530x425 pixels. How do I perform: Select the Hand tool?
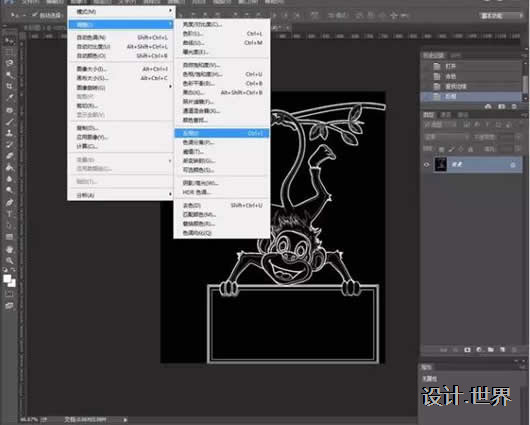click(x=9, y=249)
